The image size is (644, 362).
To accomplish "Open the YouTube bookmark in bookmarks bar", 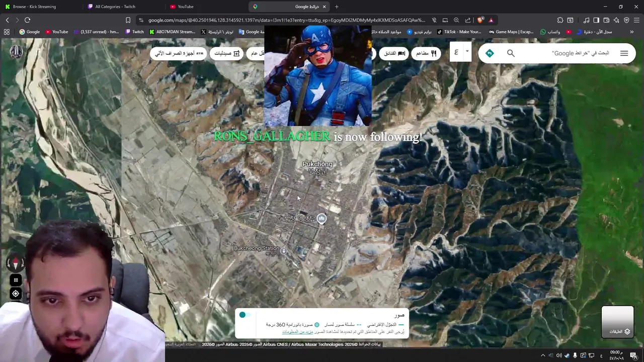I will (57, 32).
